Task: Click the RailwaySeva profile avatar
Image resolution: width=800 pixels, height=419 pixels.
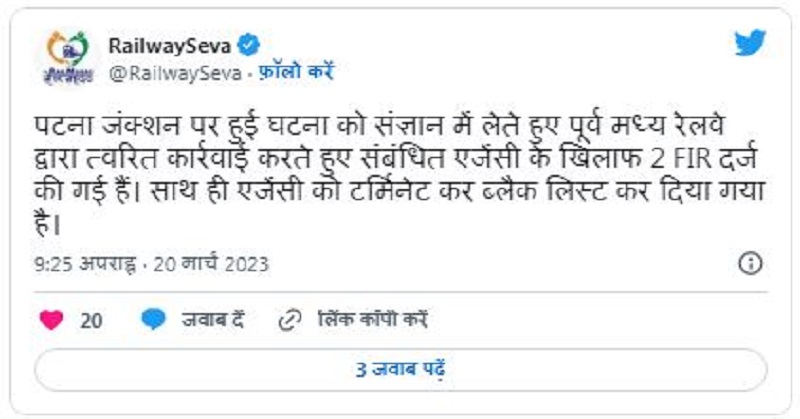Action: click(67, 57)
